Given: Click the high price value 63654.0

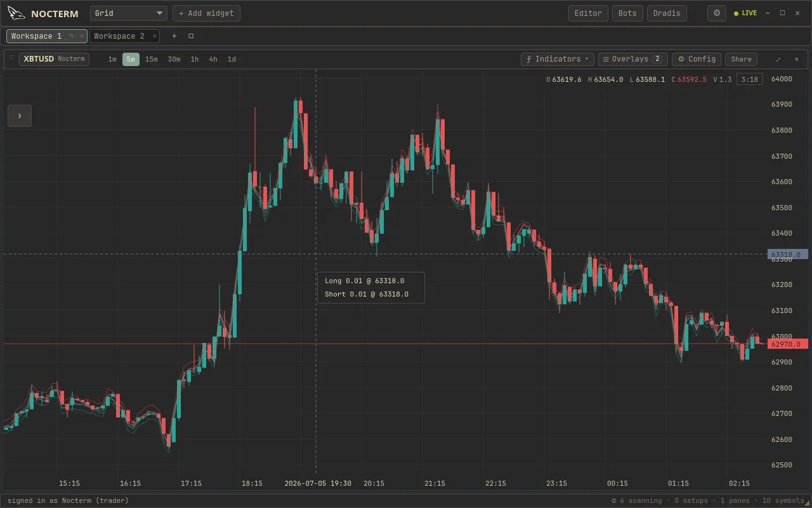Looking at the screenshot, I should [x=608, y=79].
